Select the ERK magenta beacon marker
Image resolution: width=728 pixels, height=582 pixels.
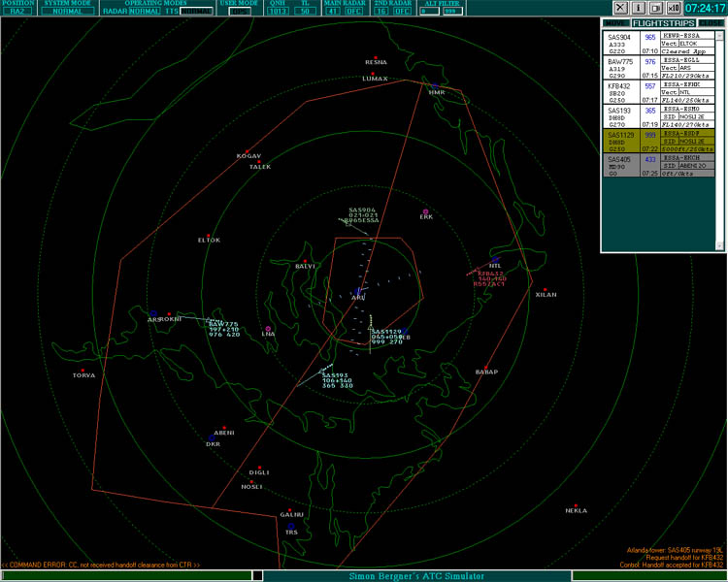[x=425, y=211]
